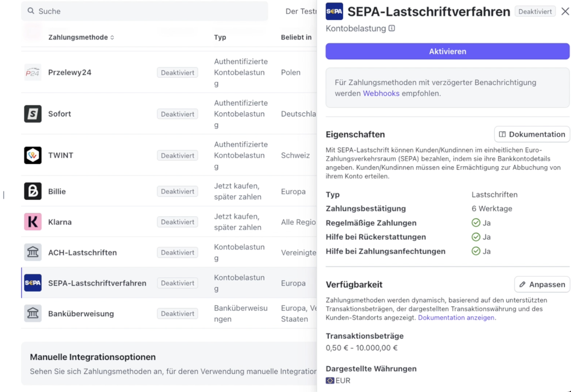571x392 pixels.
Task: Select SEPA-Lastschriftverfahren in the table
Action: tap(97, 283)
